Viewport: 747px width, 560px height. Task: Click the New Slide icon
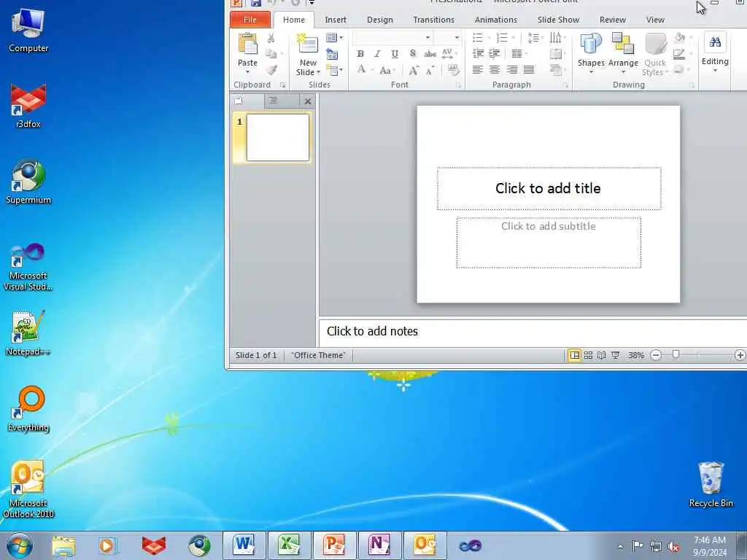pyautogui.click(x=308, y=44)
